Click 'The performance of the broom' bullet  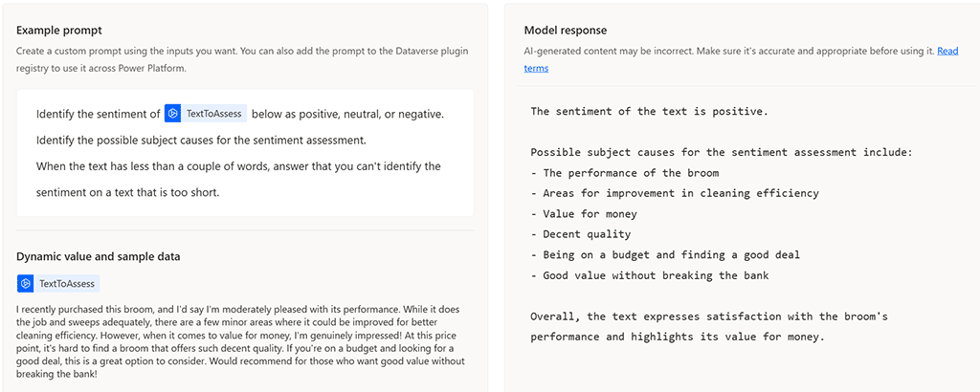(x=630, y=173)
